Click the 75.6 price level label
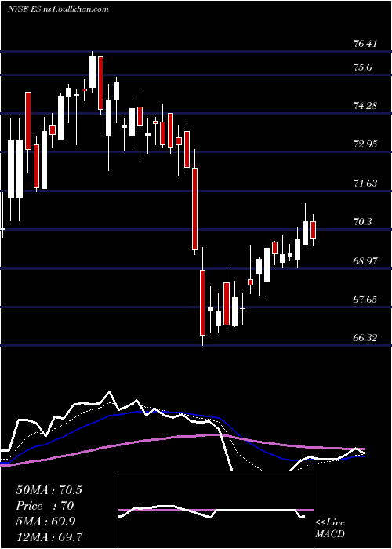The width and height of the screenshot is (392, 549). click(x=362, y=67)
